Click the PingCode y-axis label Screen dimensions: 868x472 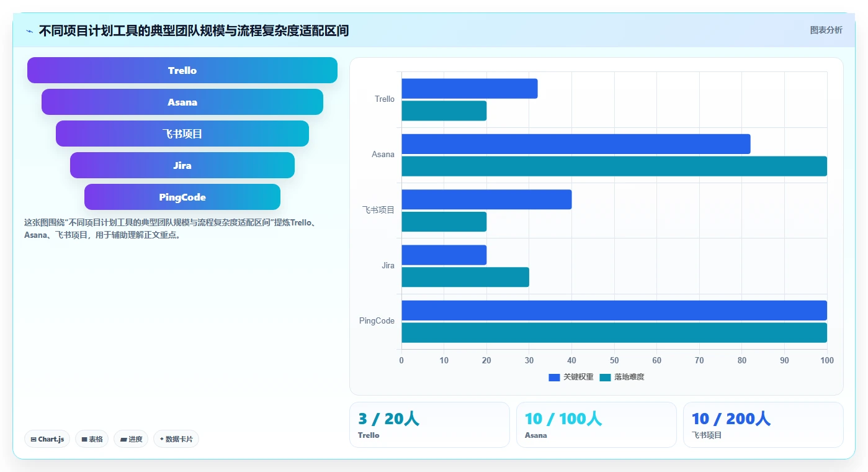377,321
